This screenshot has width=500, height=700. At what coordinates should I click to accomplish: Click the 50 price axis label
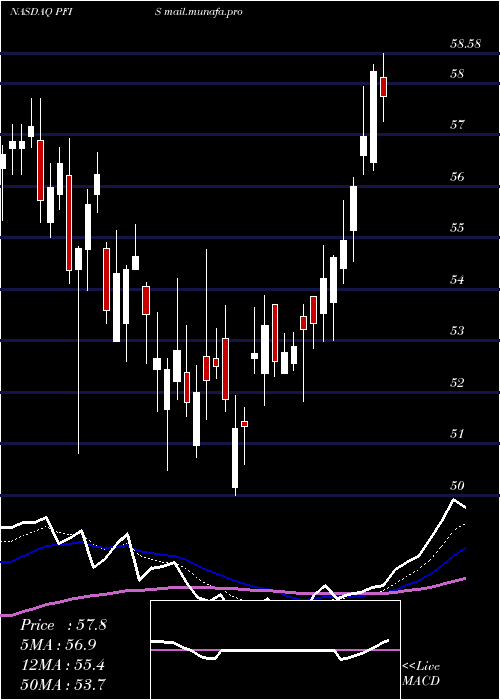pos(457,486)
